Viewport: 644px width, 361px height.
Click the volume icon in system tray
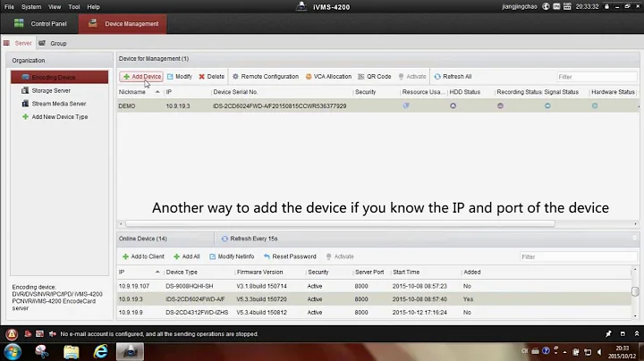(x=599, y=352)
